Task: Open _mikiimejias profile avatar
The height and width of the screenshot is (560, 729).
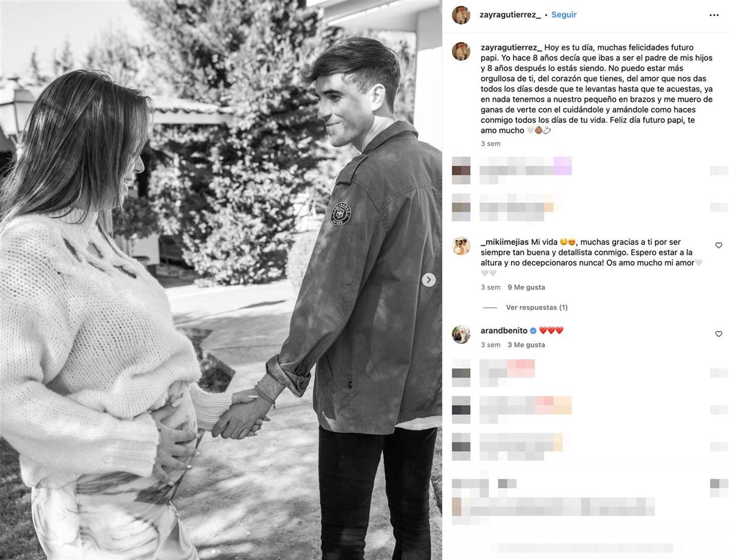Action: tap(461, 245)
